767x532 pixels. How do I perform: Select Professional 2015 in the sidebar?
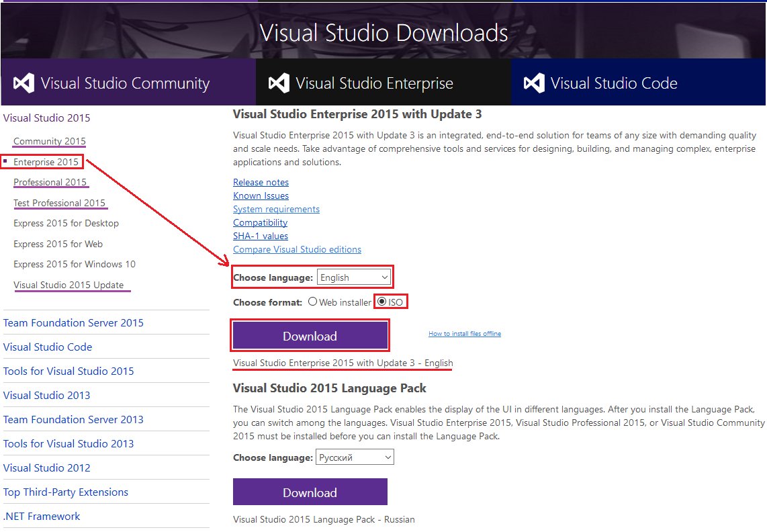(50, 182)
